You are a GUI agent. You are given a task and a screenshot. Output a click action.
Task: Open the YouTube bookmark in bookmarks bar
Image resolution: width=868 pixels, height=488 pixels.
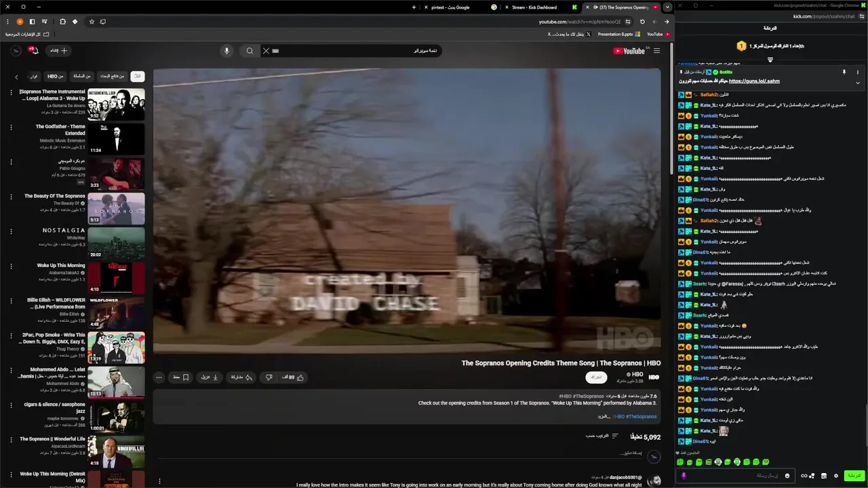coord(658,34)
